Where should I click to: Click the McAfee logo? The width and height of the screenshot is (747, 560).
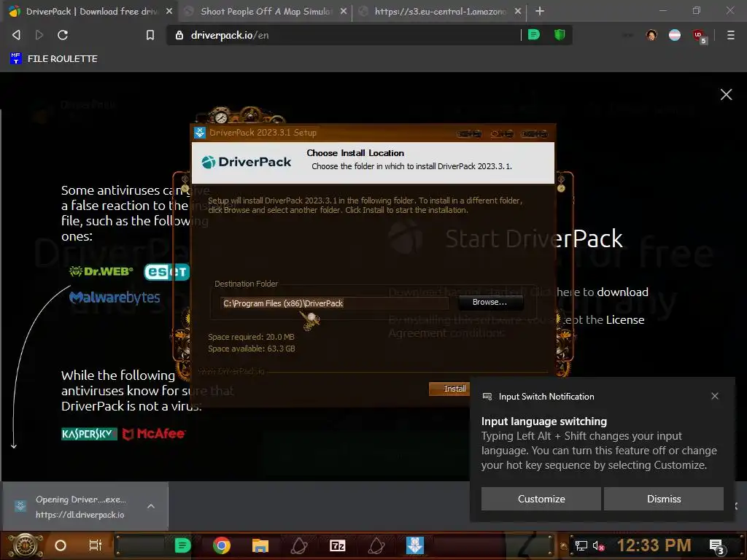coord(154,434)
